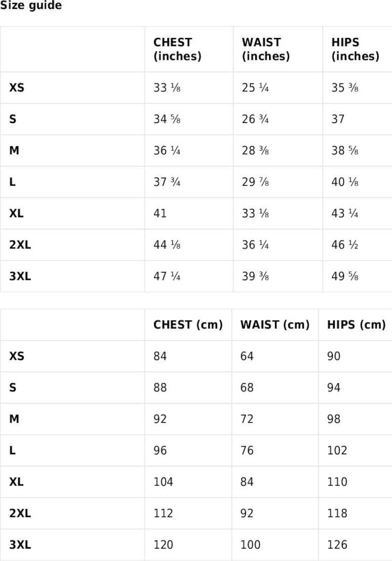
Task: Click the XS row label in inches table
Action: tap(17, 88)
